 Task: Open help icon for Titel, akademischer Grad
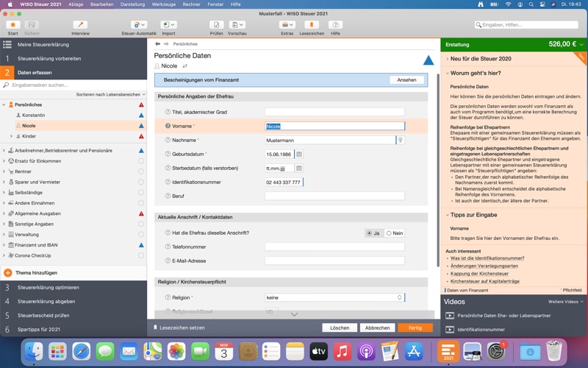click(x=168, y=112)
